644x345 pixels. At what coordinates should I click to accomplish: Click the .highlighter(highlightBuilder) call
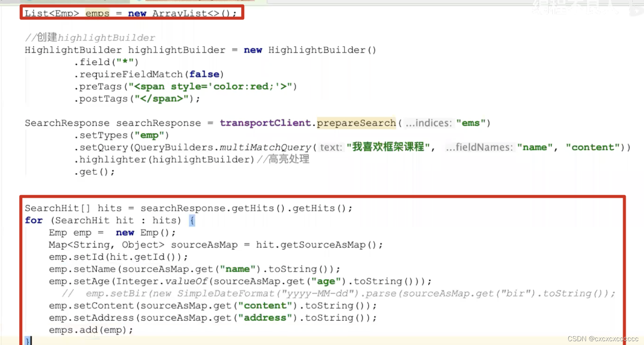(164, 160)
